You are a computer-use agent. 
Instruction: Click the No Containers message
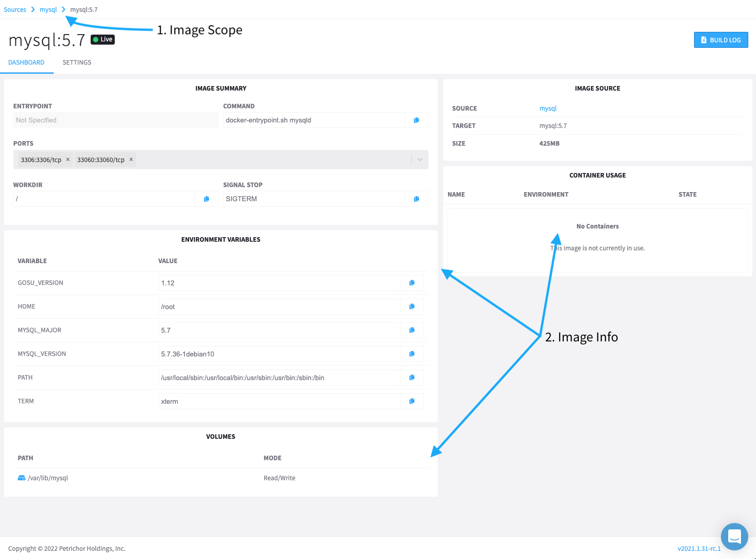[x=598, y=226]
